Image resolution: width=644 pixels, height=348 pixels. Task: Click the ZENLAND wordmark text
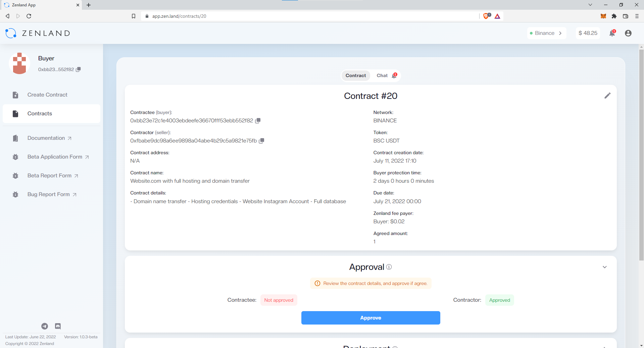point(46,33)
